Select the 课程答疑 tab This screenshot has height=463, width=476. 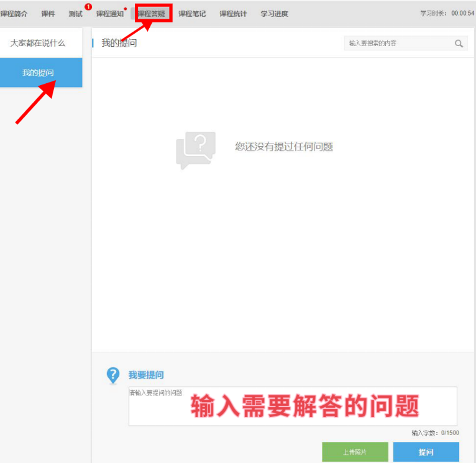tap(151, 14)
